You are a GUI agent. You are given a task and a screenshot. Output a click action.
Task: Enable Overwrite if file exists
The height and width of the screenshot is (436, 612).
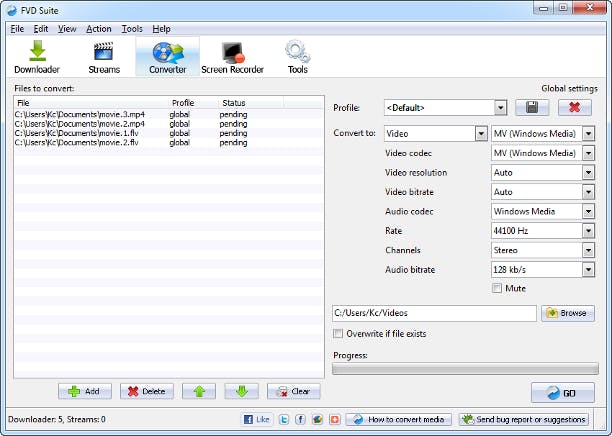(338, 333)
